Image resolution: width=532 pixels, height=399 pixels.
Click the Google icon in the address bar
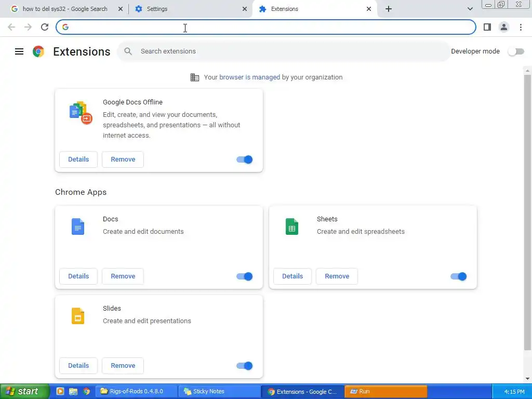[x=65, y=27]
